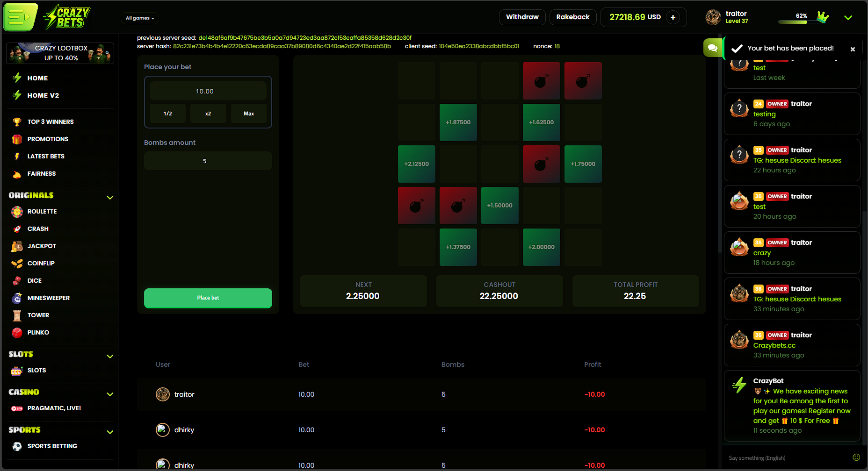Open Top 3 Winners trophy item

(51, 122)
